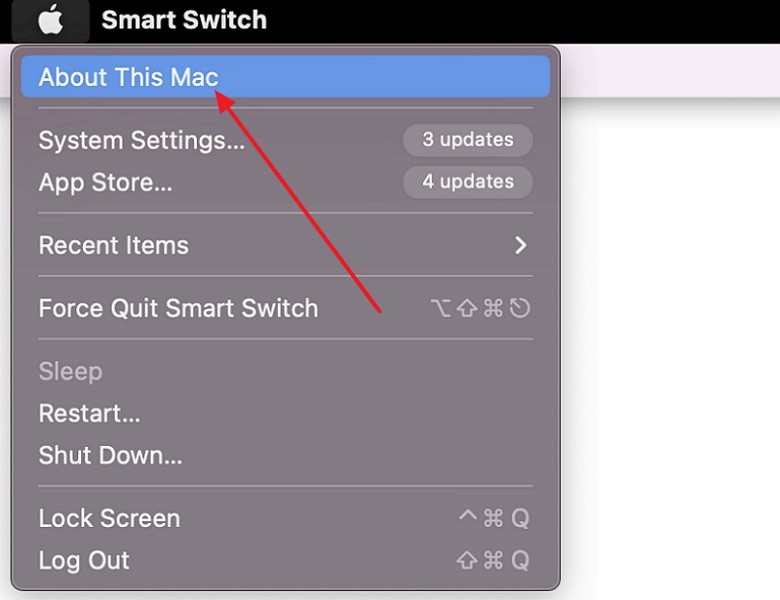Click the escape icon beside Force Quit

pyautogui.click(x=520, y=308)
